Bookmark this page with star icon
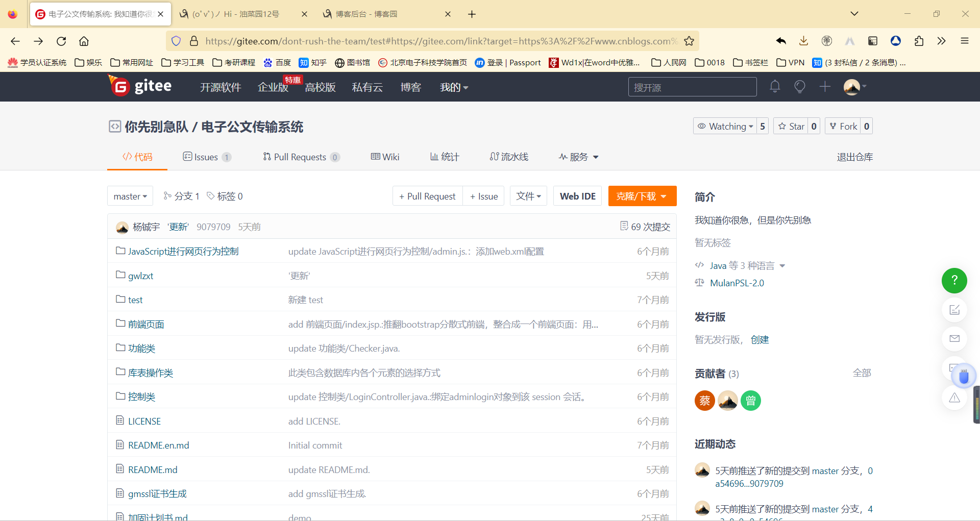Image resolution: width=980 pixels, height=521 pixels. [x=689, y=41]
